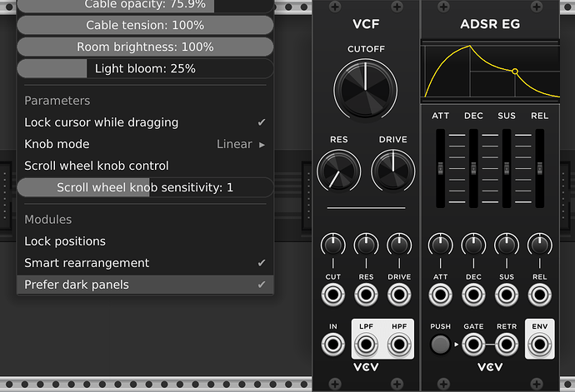Click the Room brightness slider
The height and width of the screenshot is (392, 575).
point(145,47)
